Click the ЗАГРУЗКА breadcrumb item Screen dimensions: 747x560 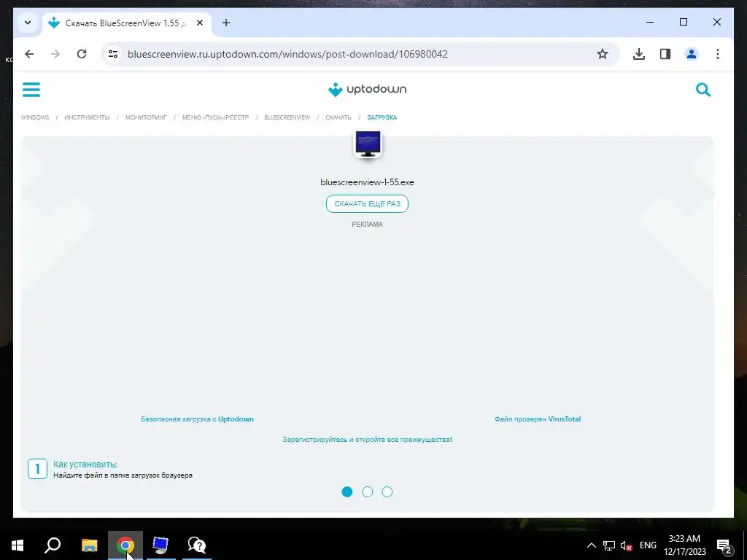click(x=382, y=117)
